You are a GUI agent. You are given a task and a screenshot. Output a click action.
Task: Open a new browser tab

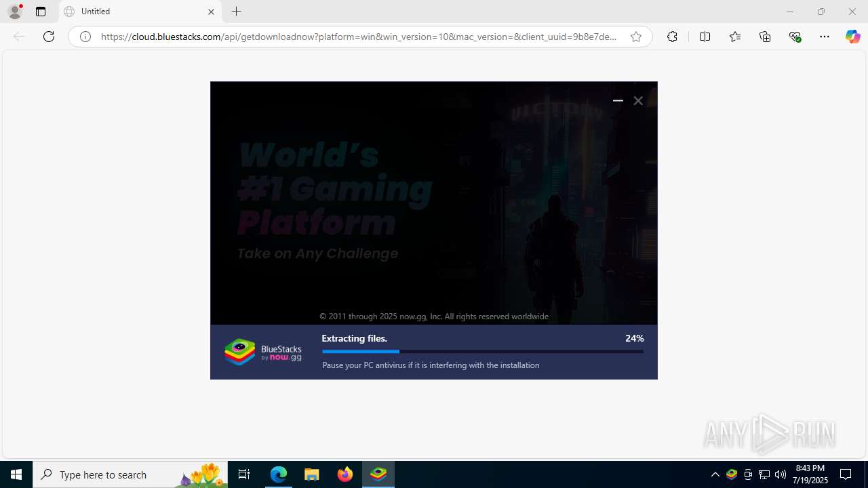point(236,12)
